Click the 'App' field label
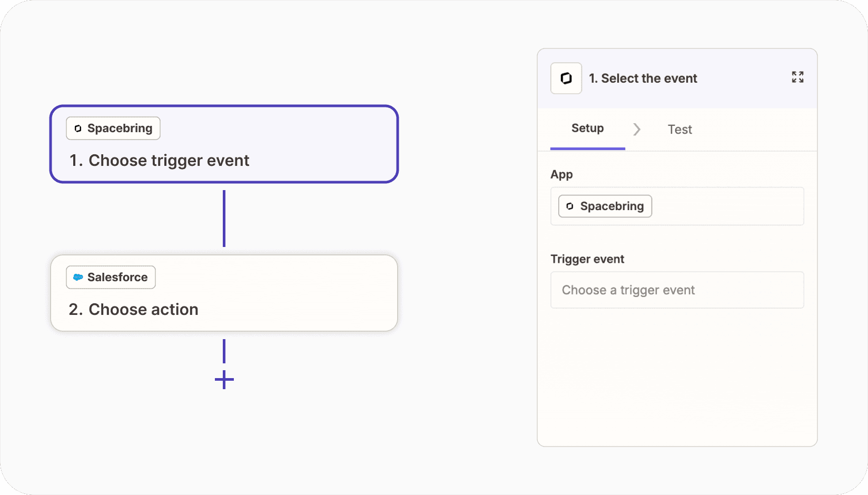This screenshot has width=868, height=495. (561, 175)
